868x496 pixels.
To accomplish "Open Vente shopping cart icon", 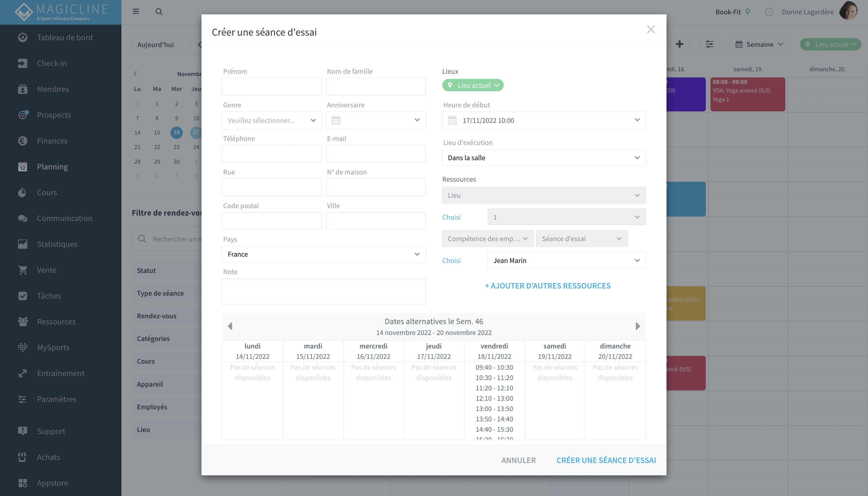I will [22, 270].
